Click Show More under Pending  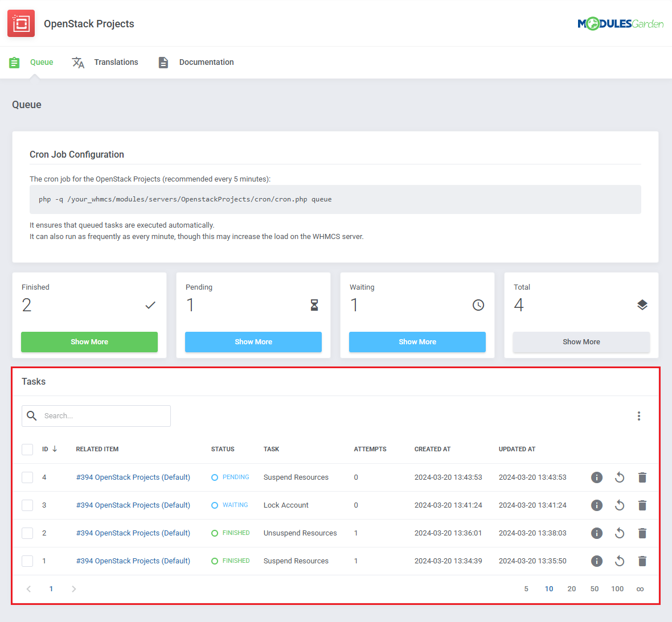coord(253,342)
